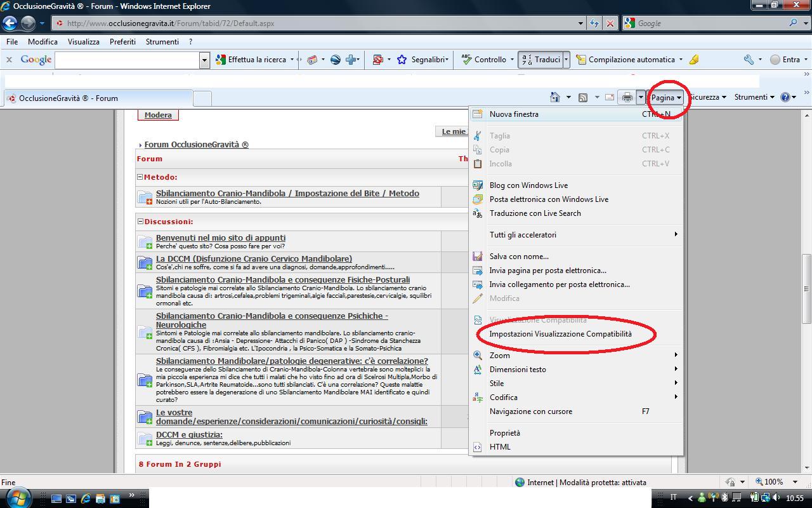Viewport: 812px width, 508px height.
Task: Open the Modifica menu
Action: (x=43, y=41)
